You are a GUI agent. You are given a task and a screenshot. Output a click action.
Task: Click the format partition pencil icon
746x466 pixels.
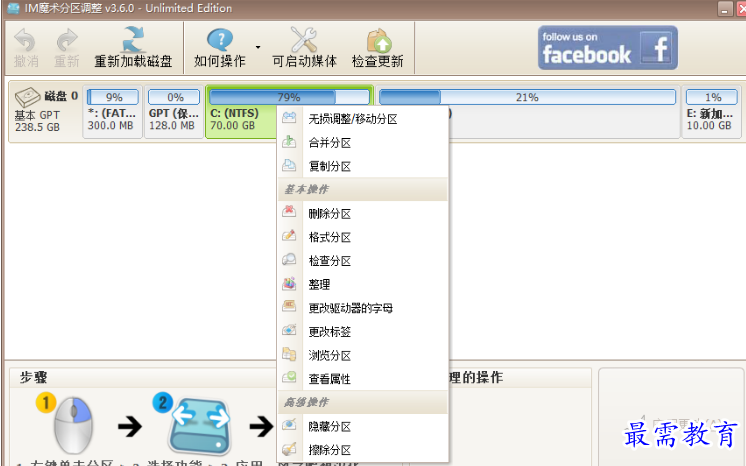[x=289, y=235]
